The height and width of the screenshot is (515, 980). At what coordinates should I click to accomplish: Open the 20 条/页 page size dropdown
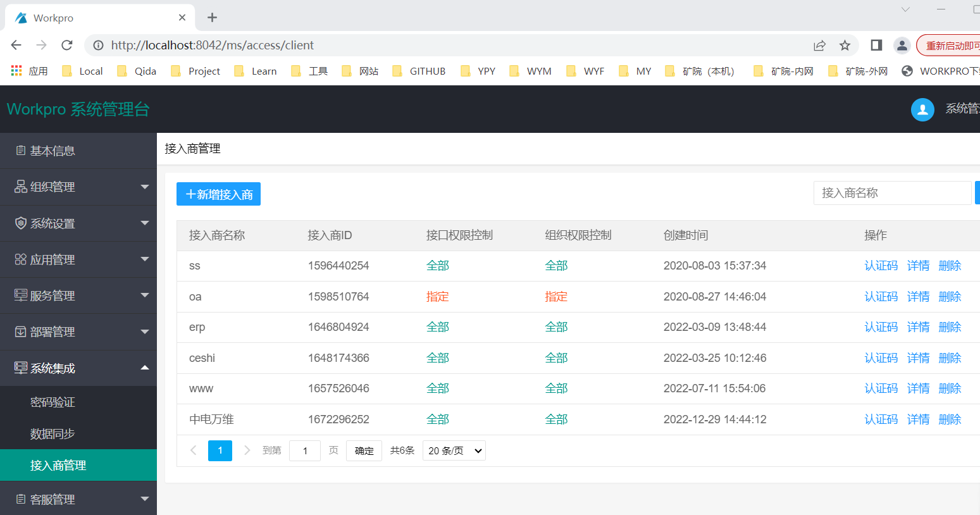click(454, 450)
